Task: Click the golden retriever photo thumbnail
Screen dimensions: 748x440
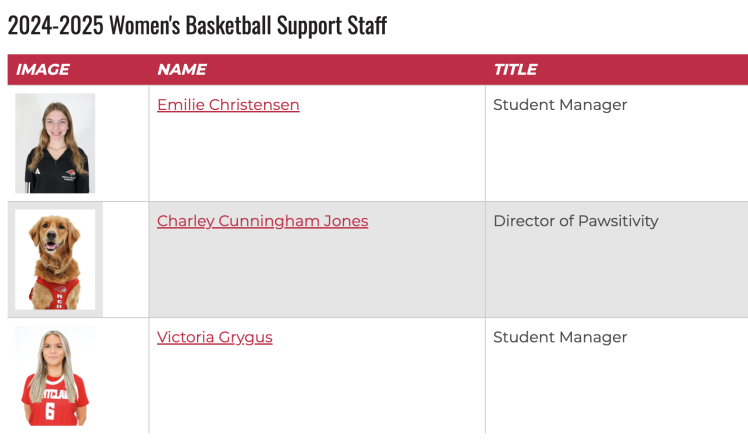Action: (55, 259)
